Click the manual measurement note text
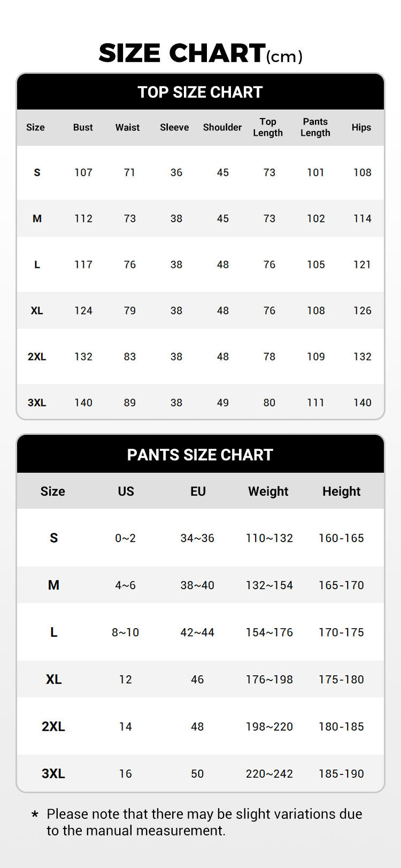 204,822
